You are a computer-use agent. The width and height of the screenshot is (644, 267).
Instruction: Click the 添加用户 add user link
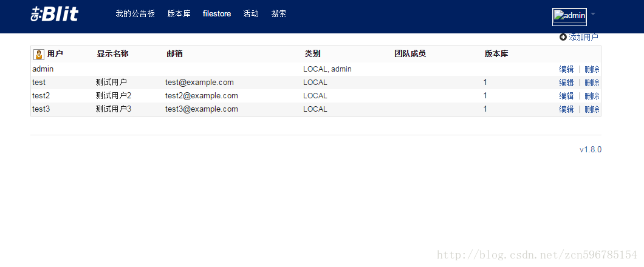point(584,38)
